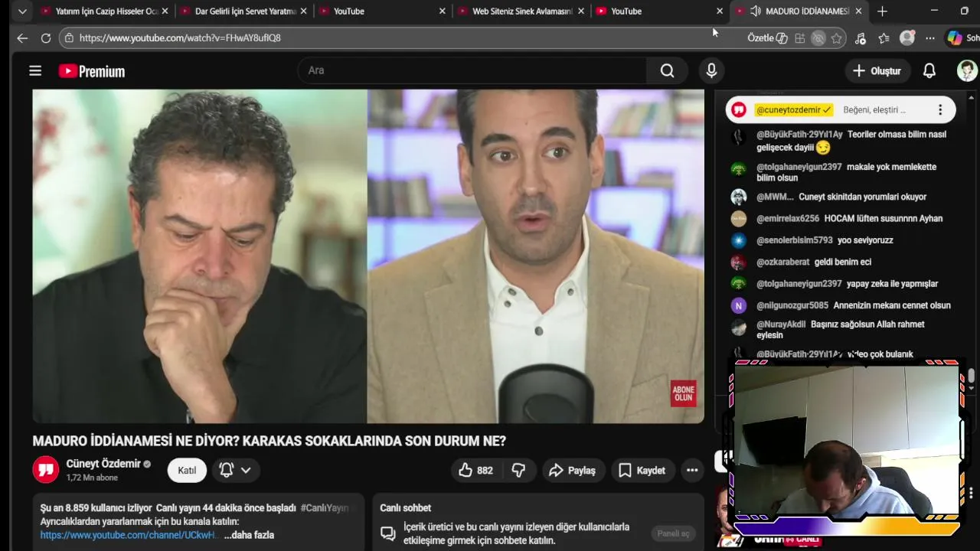
Task: Click the #CanlıYayın hashtag
Action: click(x=324, y=507)
